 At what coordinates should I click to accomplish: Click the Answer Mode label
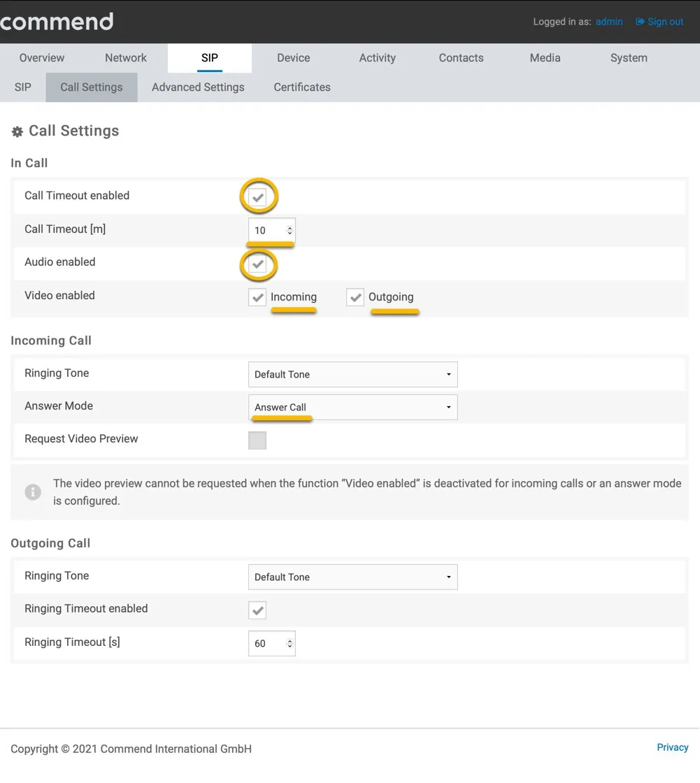click(59, 406)
